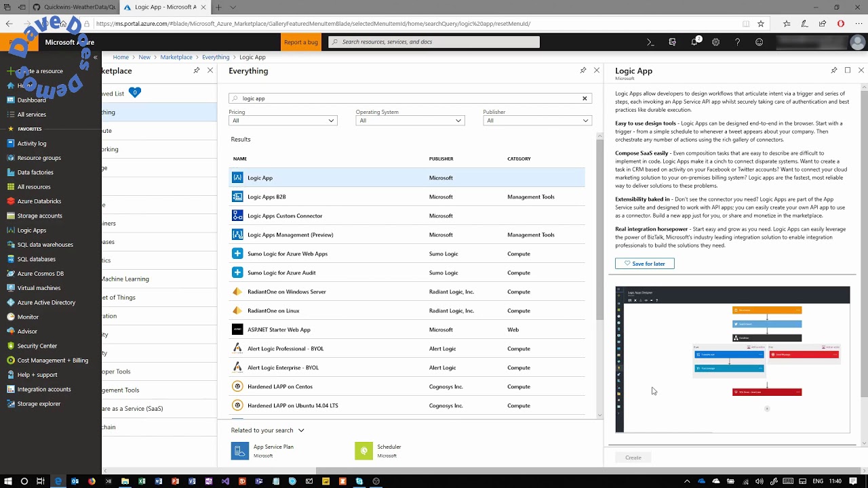Screen dimensions: 868x488
Task: Open portal settings gear icon
Action: coord(715,42)
